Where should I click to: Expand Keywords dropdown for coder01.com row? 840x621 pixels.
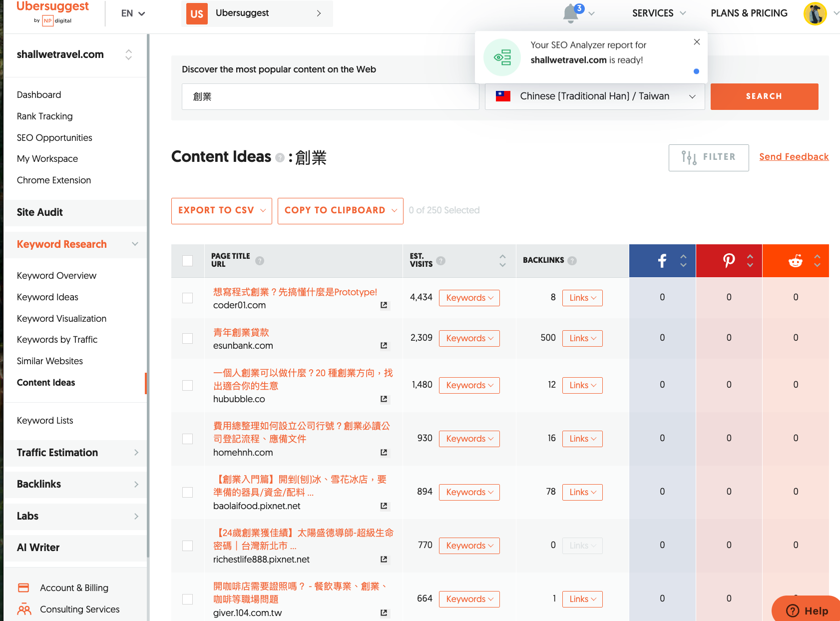(469, 298)
